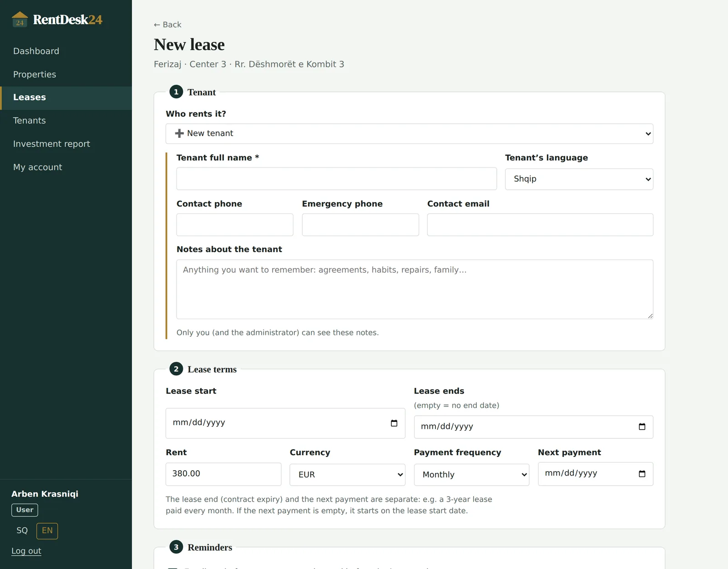Click the Rent amount field
Screen dimensions: 728x569
click(x=223, y=474)
